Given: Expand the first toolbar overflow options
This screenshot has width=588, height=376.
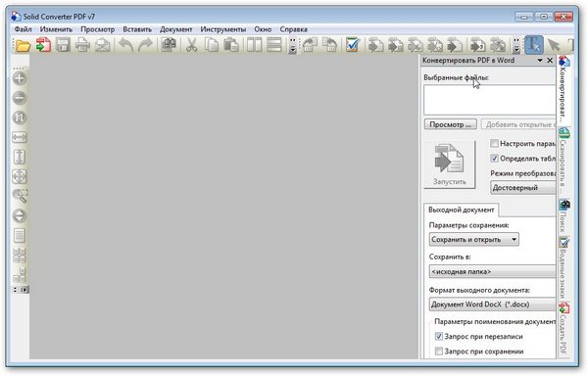Looking at the screenshot, I should point(293,46).
